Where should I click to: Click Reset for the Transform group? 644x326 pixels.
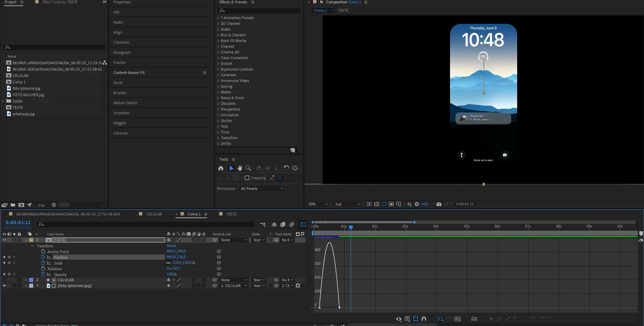[x=171, y=246]
